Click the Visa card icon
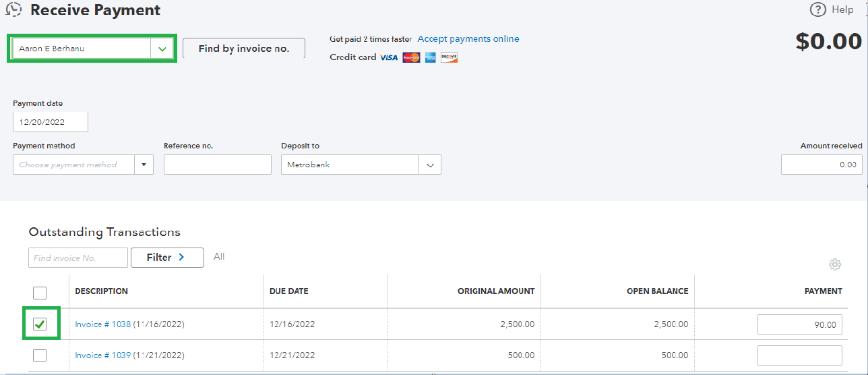 coord(389,58)
